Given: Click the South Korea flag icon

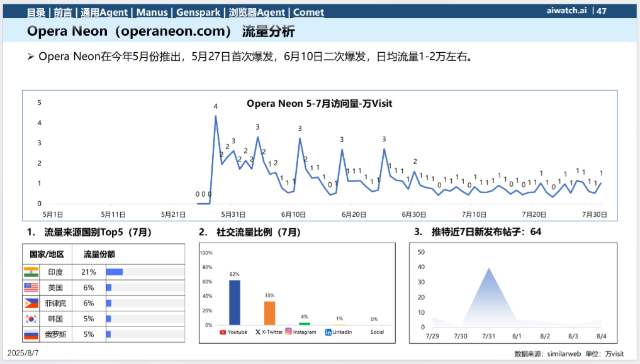Looking at the screenshot, I should coord(31,319).
